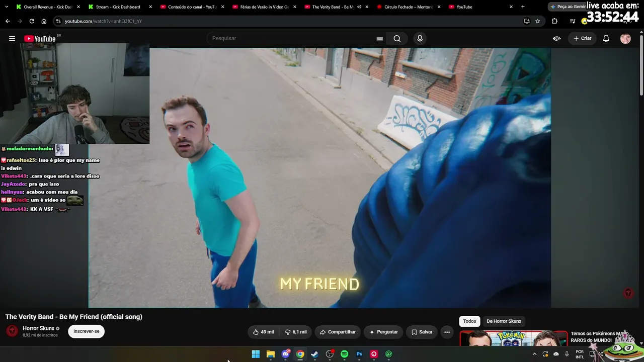Click the install app icon in address bar
This screenshot has width=644, height=362.
point(527,21)
